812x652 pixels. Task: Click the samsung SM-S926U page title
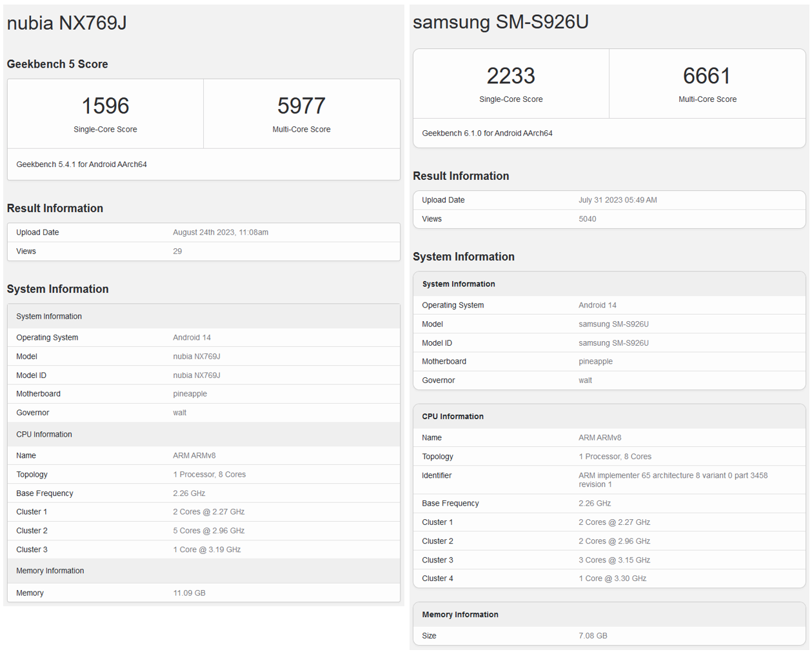point(500,22)
